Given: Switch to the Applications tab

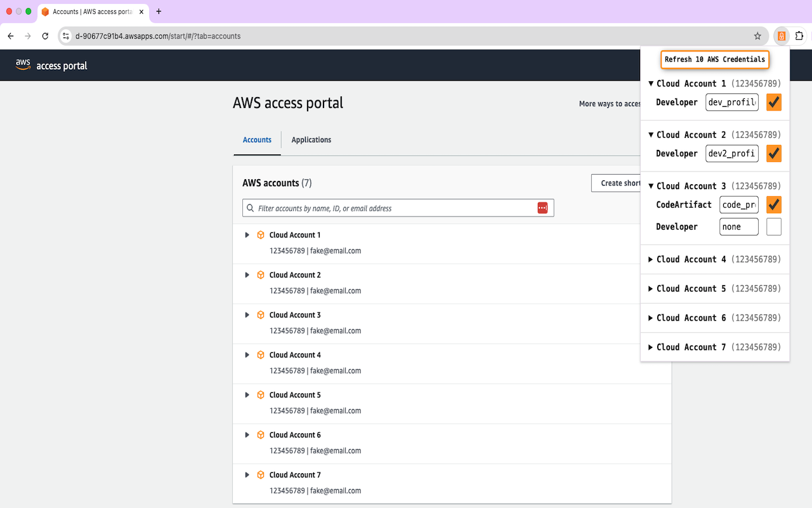Looking at the screenshot, I should point(311,140).
